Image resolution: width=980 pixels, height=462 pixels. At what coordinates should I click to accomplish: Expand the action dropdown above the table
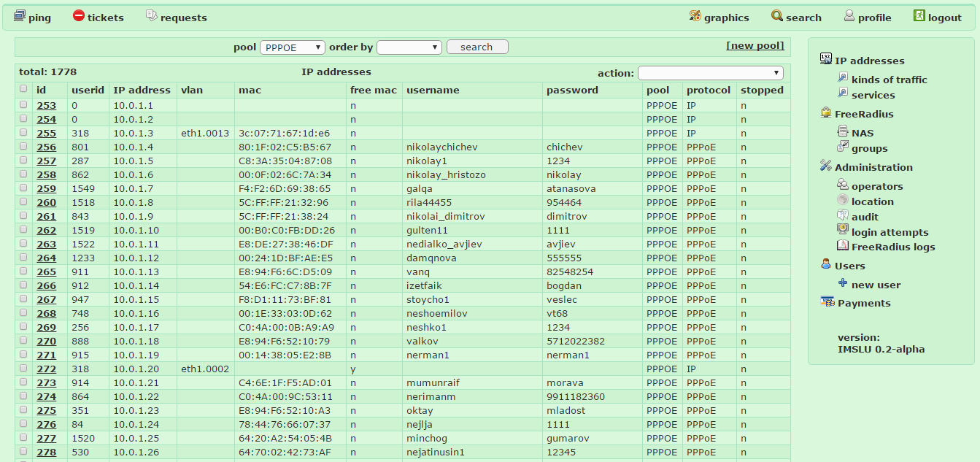click(710, 72)
